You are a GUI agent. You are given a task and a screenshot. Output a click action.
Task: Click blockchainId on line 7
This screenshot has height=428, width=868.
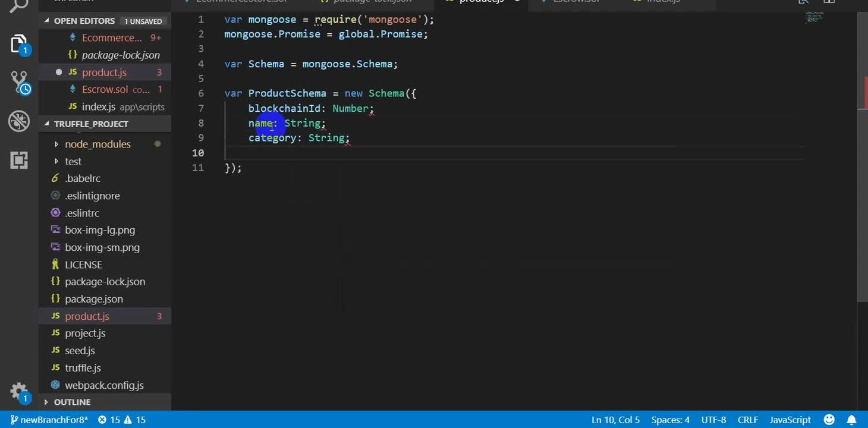pos(284,108)
